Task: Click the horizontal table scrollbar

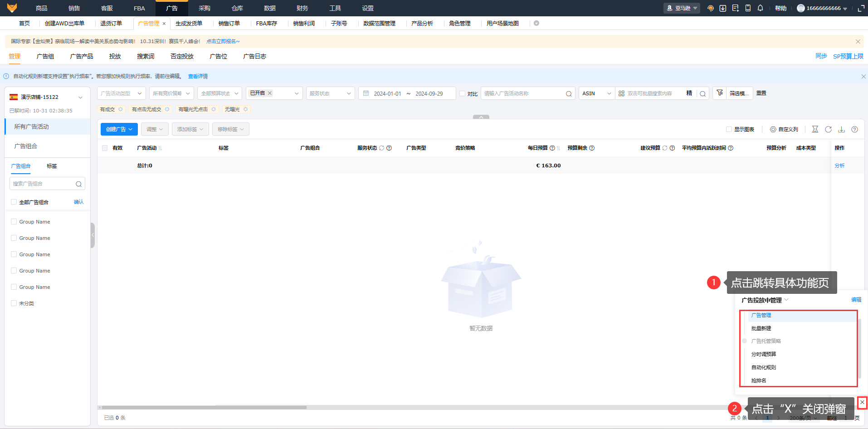Action: 204,407
